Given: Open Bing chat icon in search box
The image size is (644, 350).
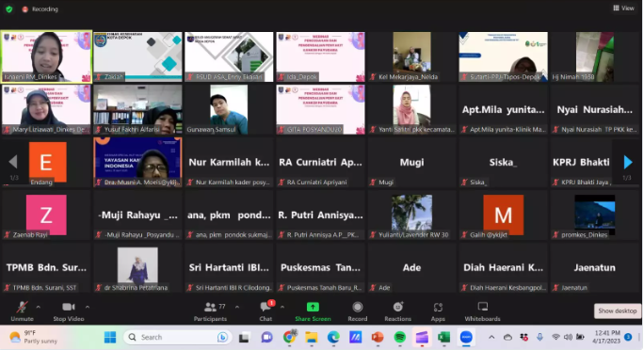Looking at the screenshot, I should pos(222,337).
